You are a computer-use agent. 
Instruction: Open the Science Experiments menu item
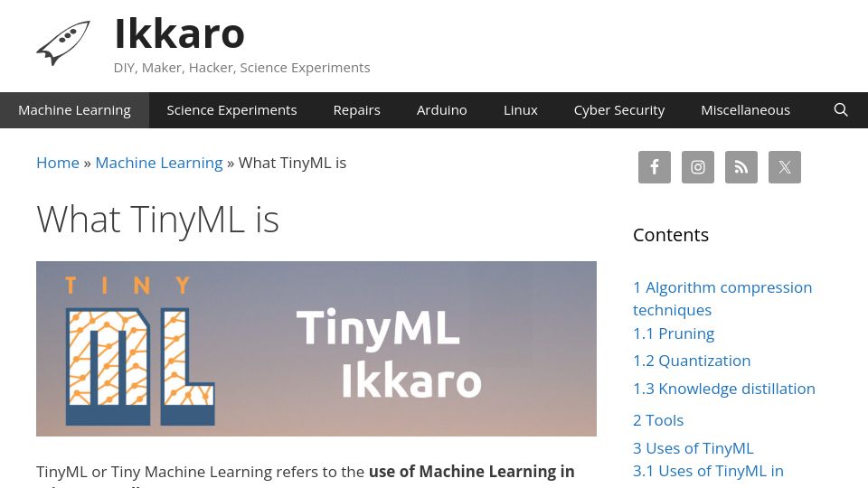[x=232, y=110]
